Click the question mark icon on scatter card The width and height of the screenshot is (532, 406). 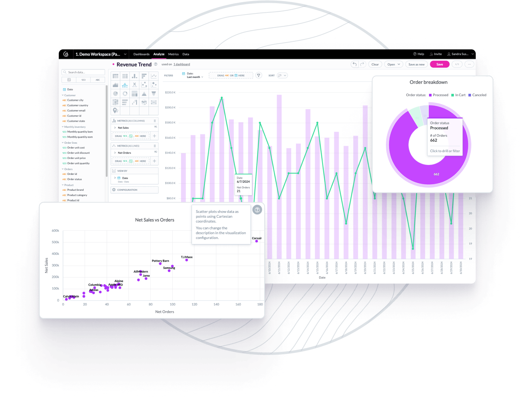pyautogui.click(x=258, y=210)
